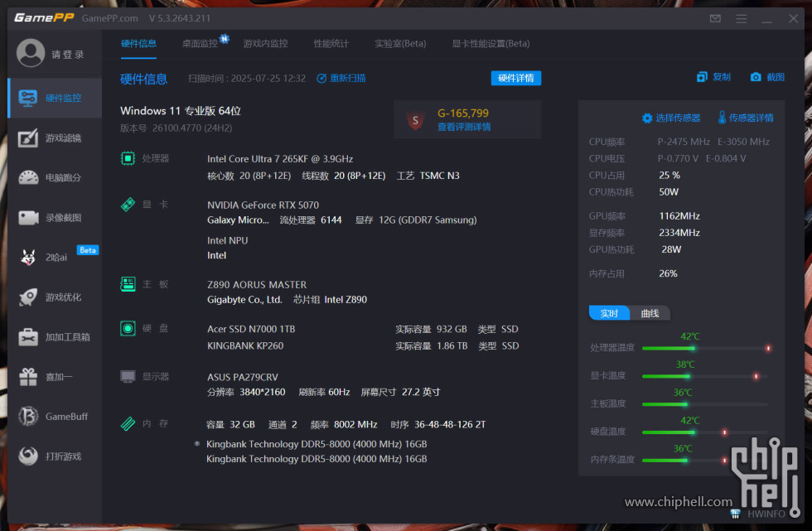Switch to 性能统计 tab
812x531 pixels.
[x=331, y=43]
